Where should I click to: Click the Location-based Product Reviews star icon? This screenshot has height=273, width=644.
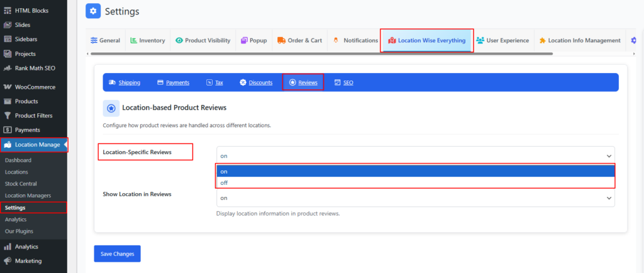click(111, 108)
